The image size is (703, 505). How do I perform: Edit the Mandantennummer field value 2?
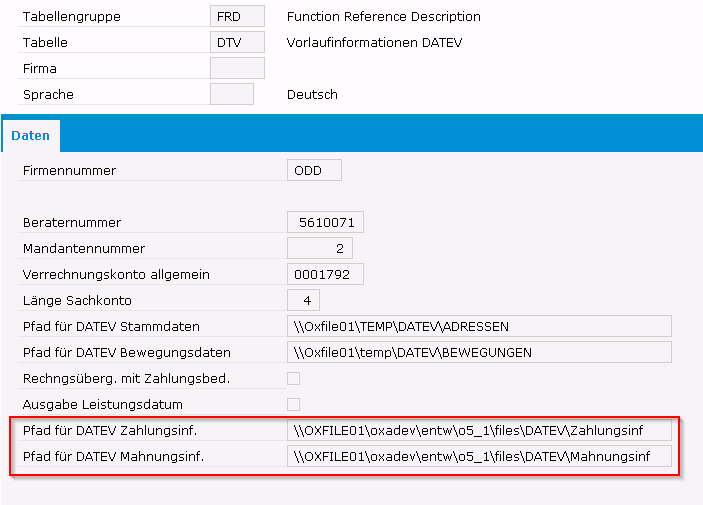320,248
